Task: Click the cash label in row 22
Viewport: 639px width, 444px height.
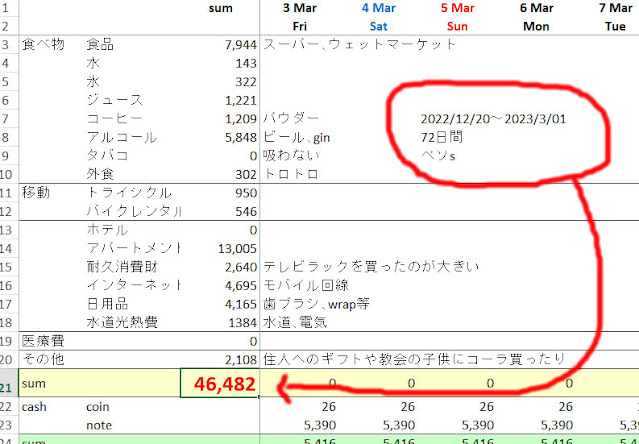Action: coord(34,407)
